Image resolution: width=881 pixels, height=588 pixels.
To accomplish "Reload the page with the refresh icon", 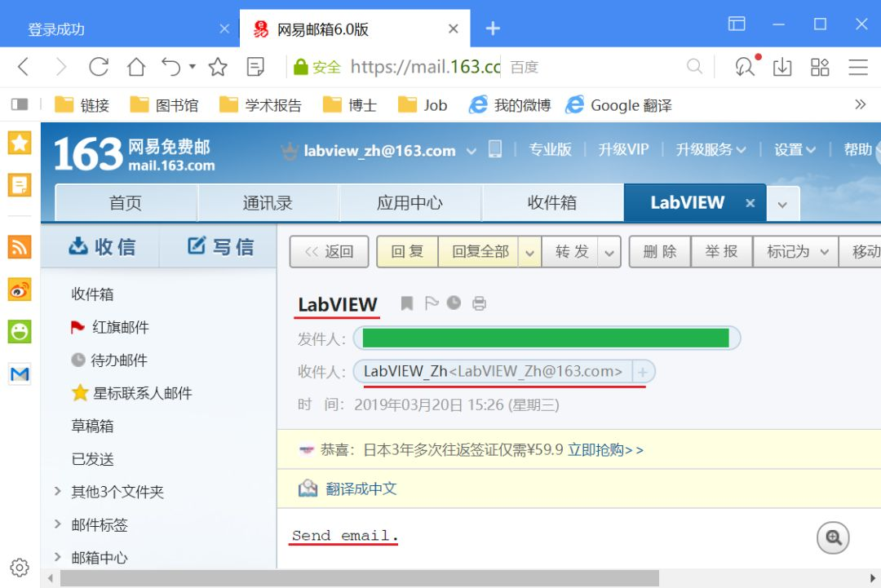I will [99, 67].
